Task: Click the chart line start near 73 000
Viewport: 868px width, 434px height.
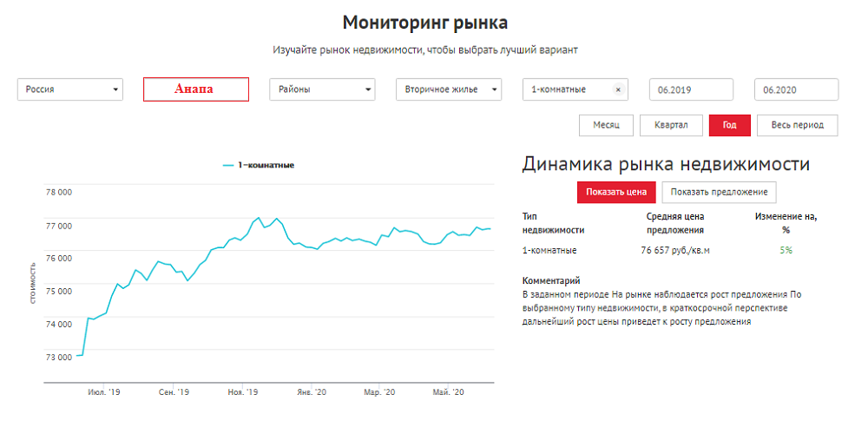Action: [79, 354]
